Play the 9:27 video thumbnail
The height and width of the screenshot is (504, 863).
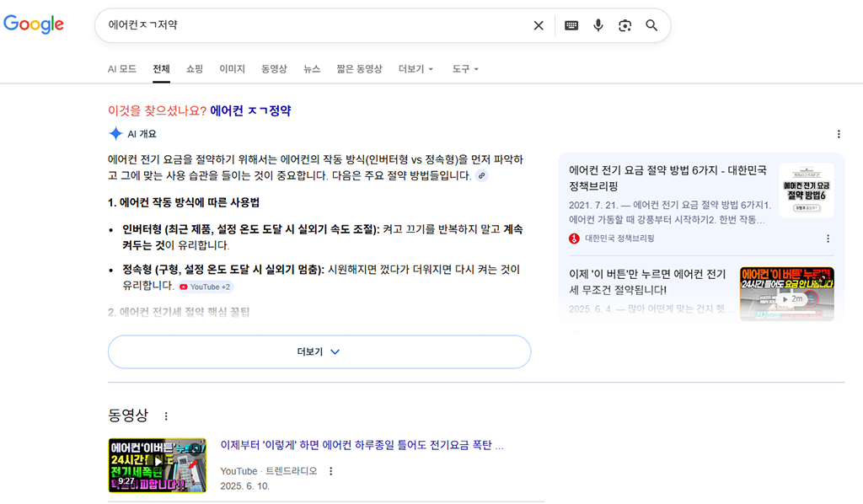coord(158,465)
